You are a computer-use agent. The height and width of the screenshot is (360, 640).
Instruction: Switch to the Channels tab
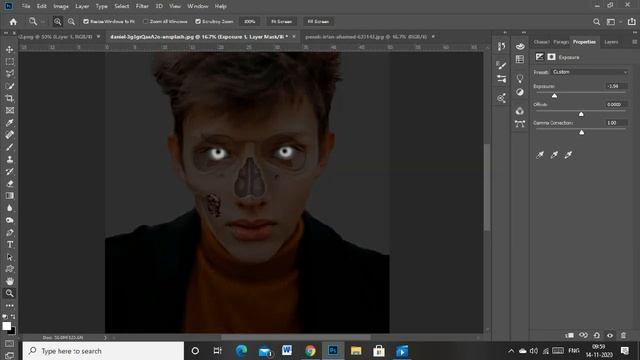point(541,42)
